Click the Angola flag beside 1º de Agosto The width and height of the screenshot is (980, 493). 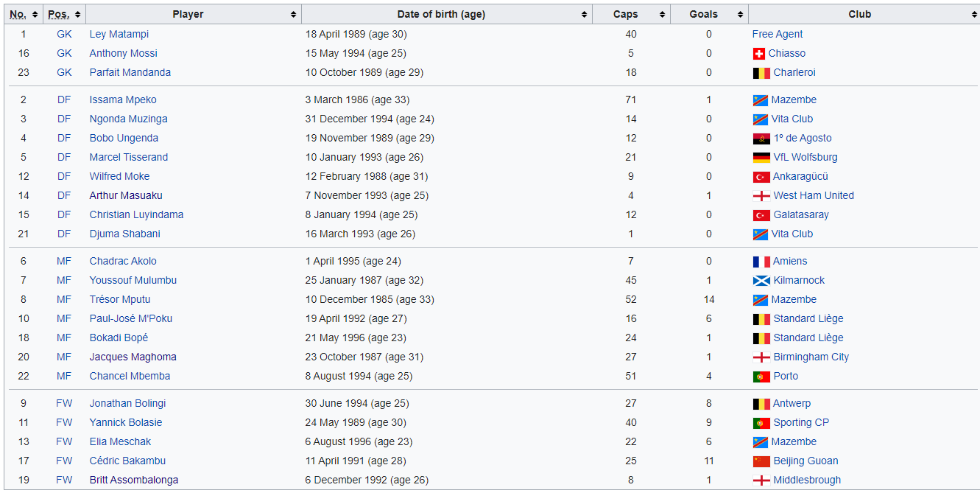(x=761, y=139)
